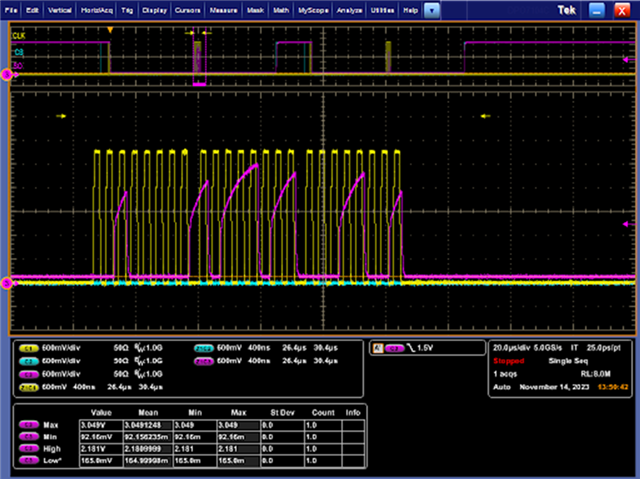This screenshot has height=479, width=640.
Task: Click the magenta ground marker in the overview window
Action: pyautogui.click(x=7, y=75)
